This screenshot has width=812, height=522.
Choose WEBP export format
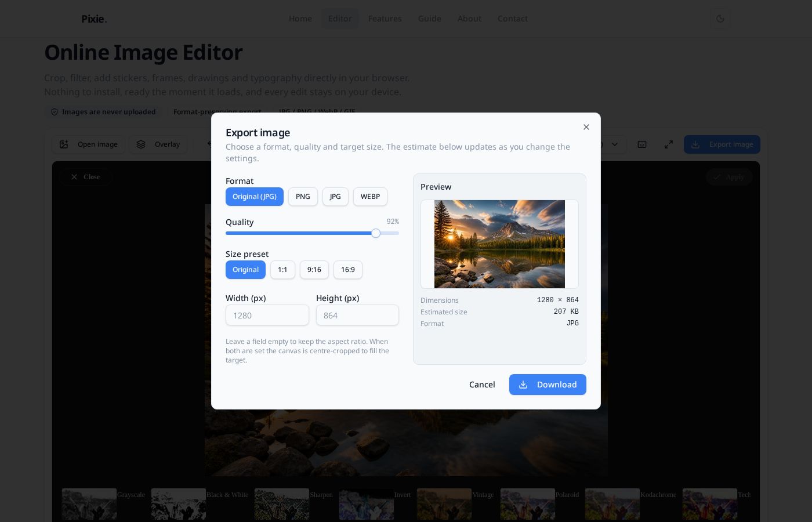point(370,197)
